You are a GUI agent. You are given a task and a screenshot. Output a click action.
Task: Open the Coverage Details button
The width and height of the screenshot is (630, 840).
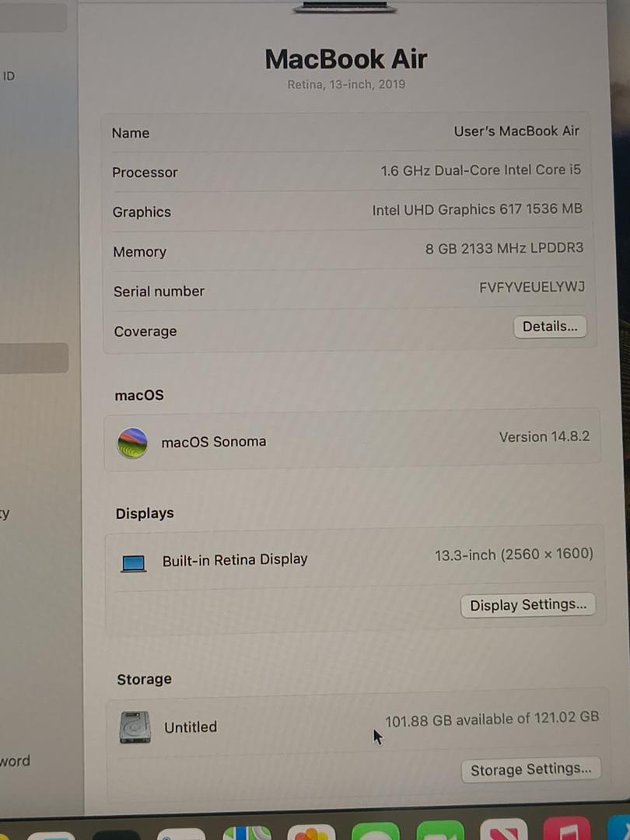tap(550, 327)
